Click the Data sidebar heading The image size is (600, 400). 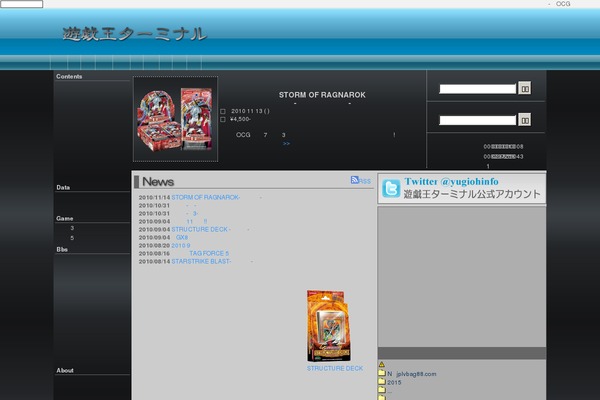coord(63,188)
